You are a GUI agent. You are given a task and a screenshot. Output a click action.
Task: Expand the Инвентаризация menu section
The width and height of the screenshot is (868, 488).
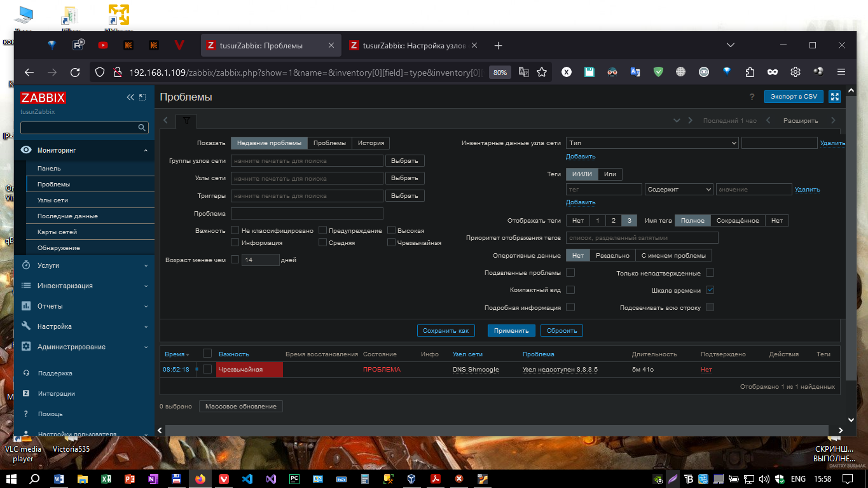(x=84, y=286)
